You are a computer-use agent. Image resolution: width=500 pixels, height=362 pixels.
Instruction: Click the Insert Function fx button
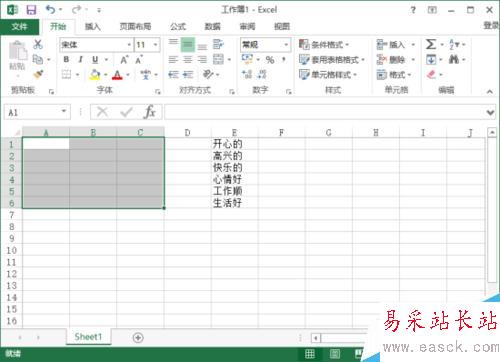click(x=150, y=112)
